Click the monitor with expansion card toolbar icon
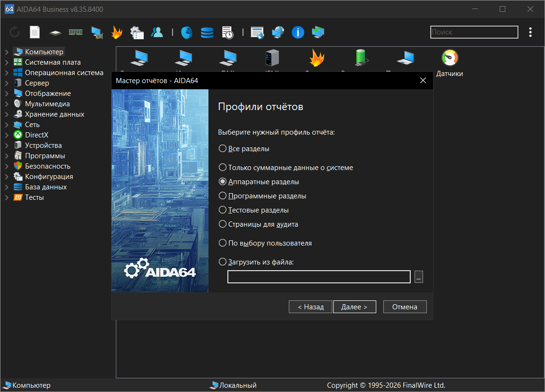The image size is (545, 392). pos(97,32)
